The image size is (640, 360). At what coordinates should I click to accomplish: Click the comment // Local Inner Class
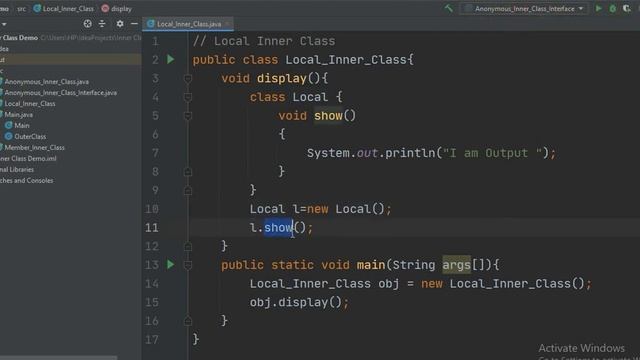(264, 41)
